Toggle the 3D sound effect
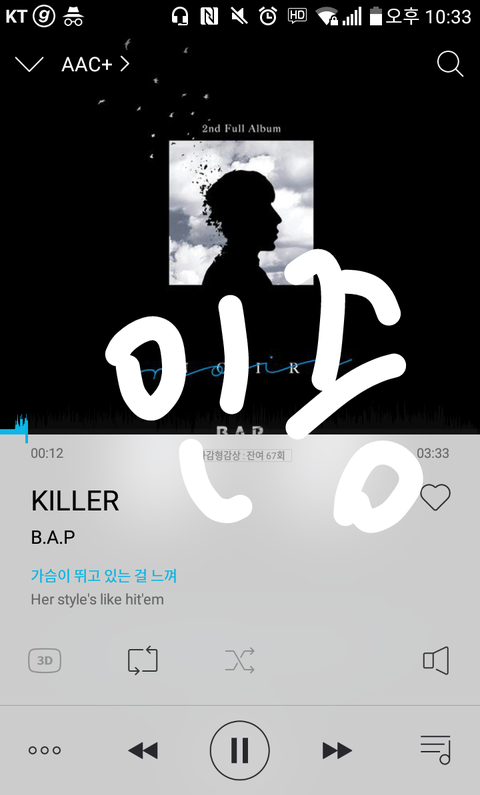The image size is (480, 795). pyautogui.click(x=45, y=661)
